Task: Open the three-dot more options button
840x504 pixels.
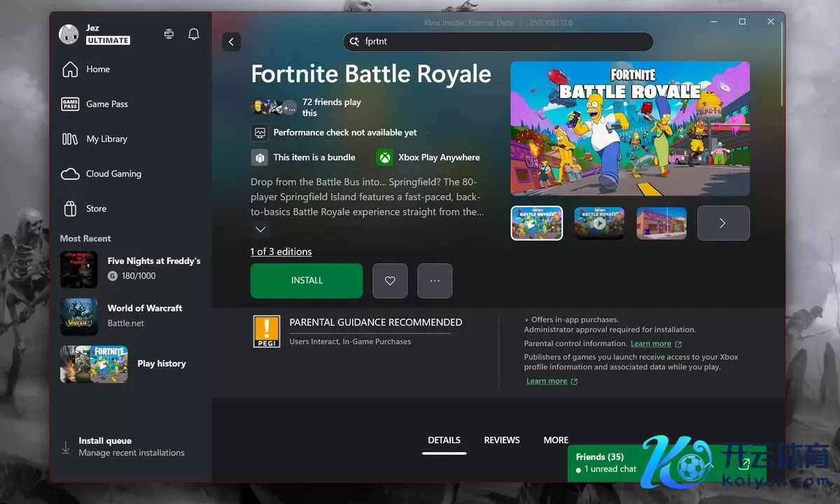Action: click(435, 281)
